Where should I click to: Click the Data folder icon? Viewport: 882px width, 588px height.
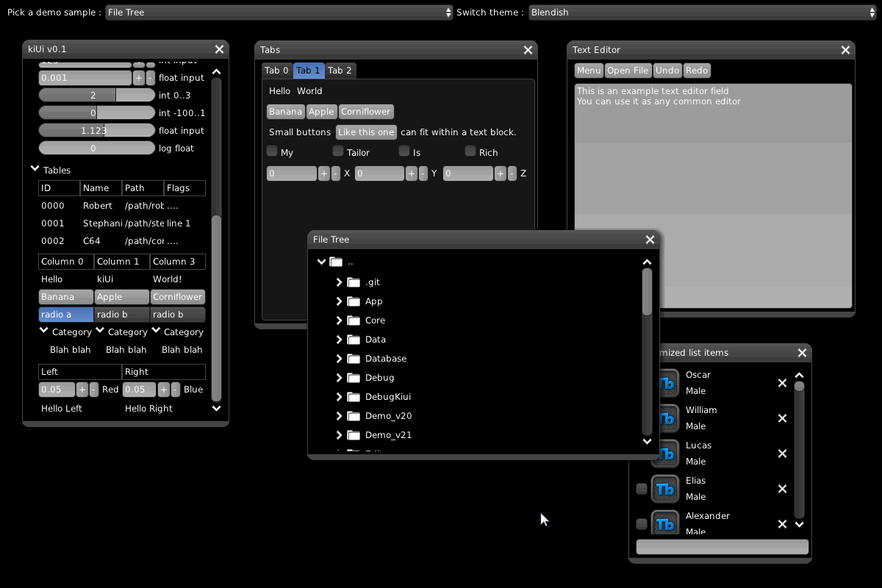(354, 340)
